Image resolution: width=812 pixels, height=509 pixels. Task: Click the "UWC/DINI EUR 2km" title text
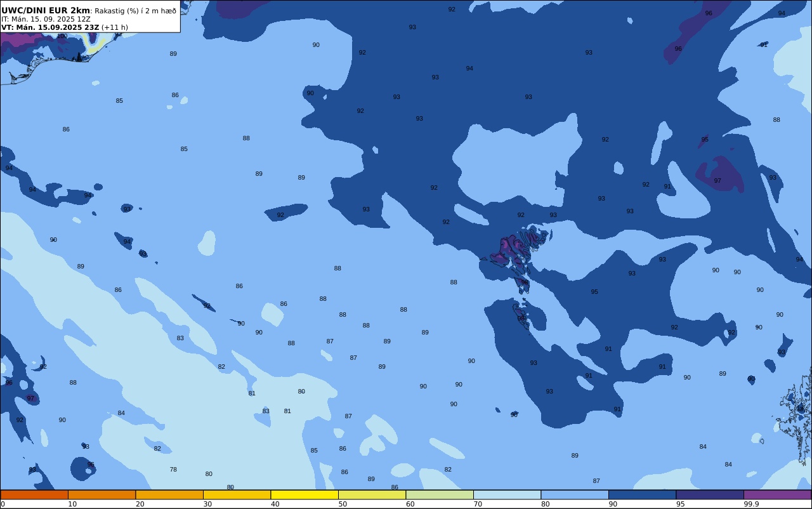point(46,11)
